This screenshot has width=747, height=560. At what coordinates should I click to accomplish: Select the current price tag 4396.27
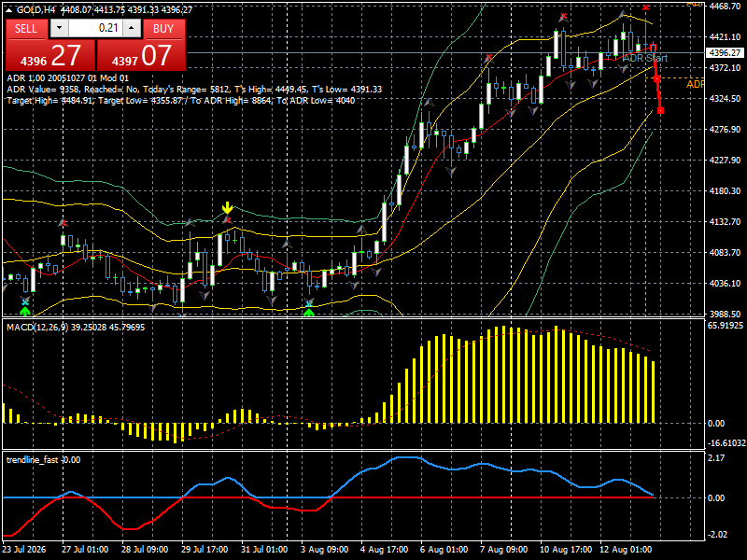[x=725, y=53]
